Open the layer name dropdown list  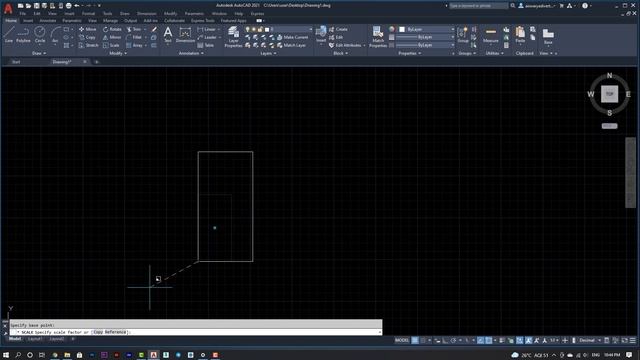point(310,29)
